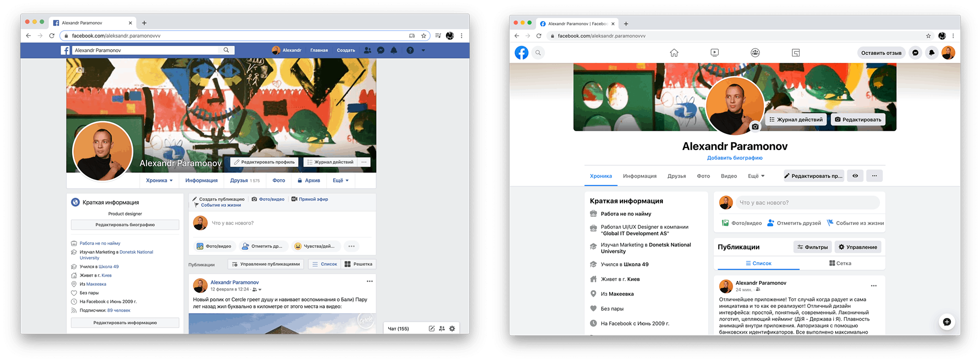The height and width of the screenshot is (361, 980).
Task: Click Редактировать профиль on the left cover
Action: (x=264, y=162)
